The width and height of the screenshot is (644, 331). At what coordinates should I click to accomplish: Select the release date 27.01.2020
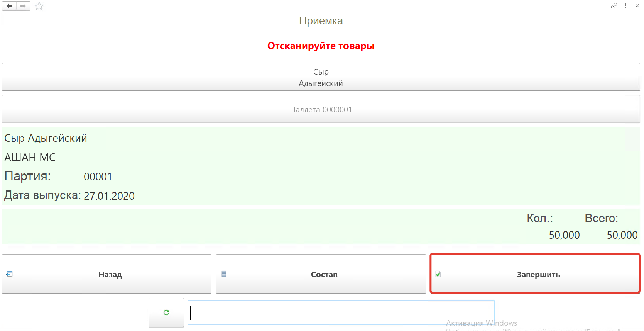(109, 196)
